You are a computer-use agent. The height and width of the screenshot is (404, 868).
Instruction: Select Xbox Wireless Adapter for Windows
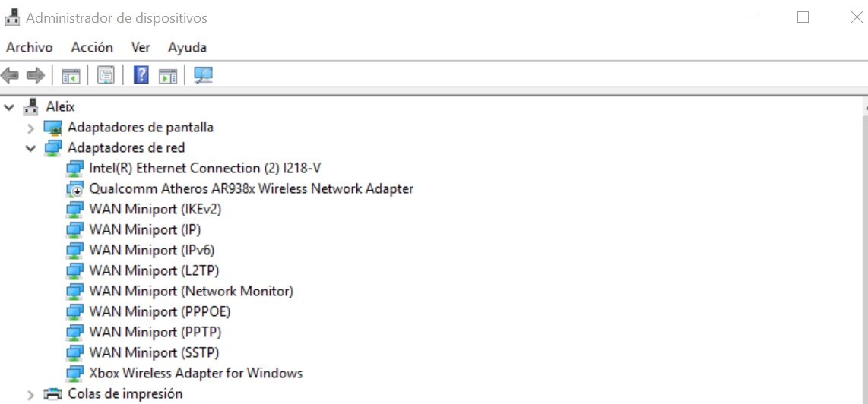pos(196,373)
